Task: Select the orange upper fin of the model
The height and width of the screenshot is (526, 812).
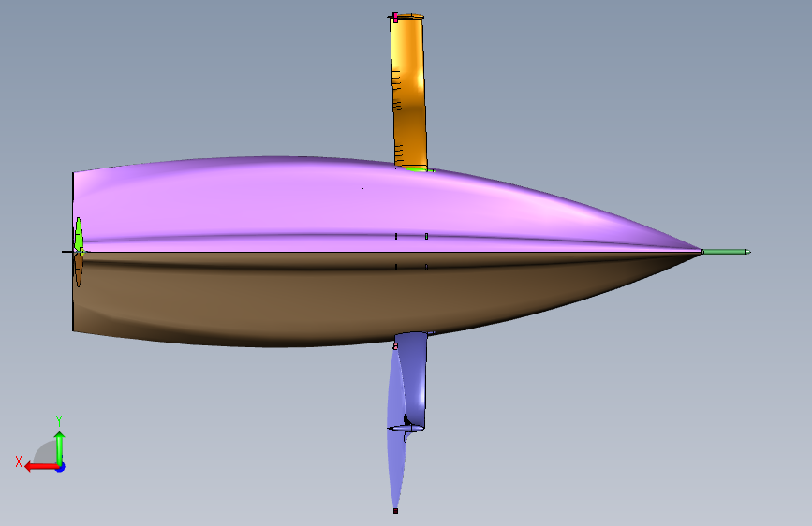Action: tap(409, 94)
